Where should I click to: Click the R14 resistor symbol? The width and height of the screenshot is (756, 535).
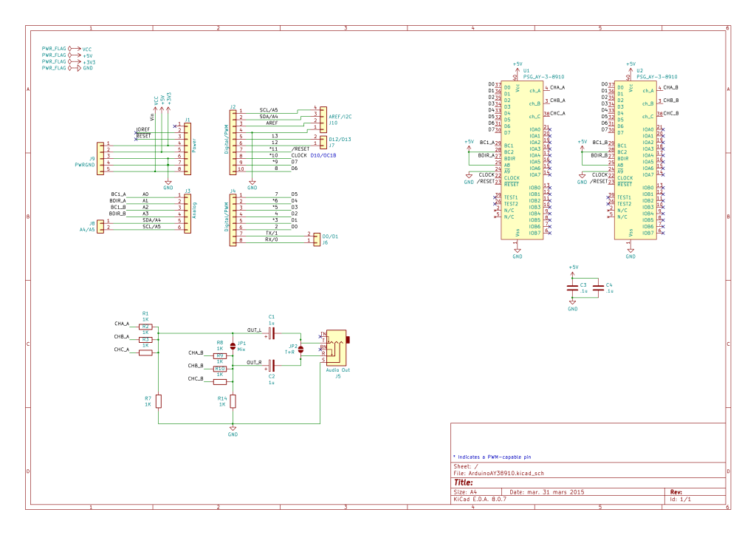coord(233,401)
